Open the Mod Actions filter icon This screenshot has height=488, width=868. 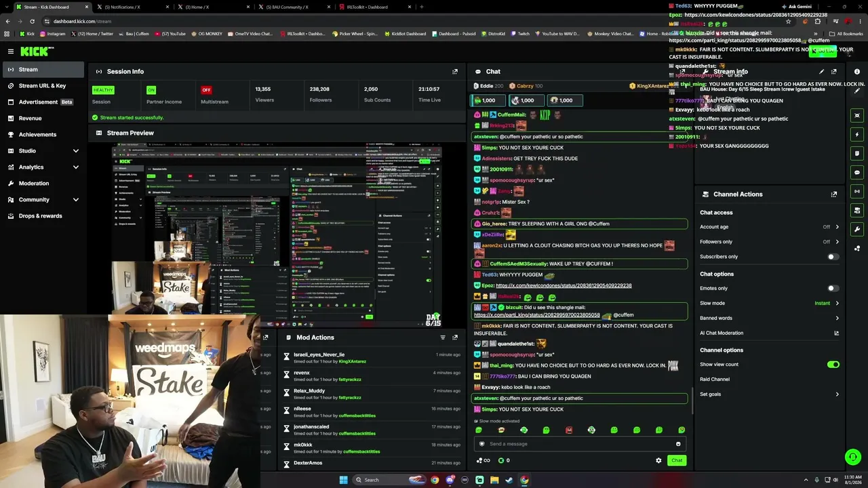point(443,338)
